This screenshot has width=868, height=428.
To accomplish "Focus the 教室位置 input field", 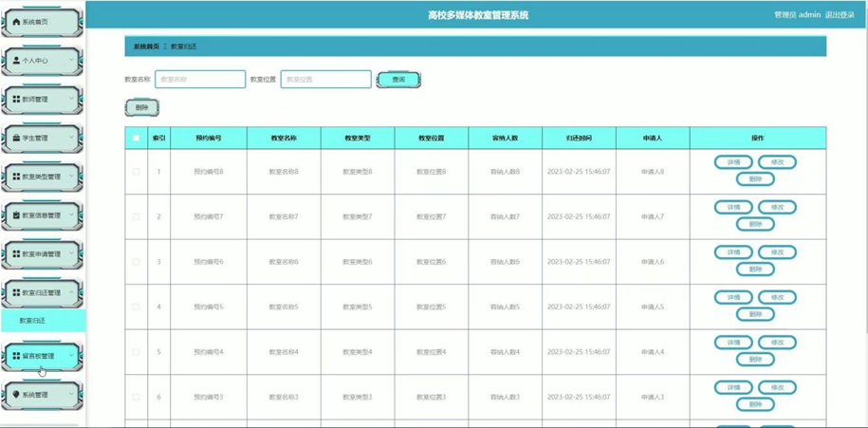I will [326, 79].
